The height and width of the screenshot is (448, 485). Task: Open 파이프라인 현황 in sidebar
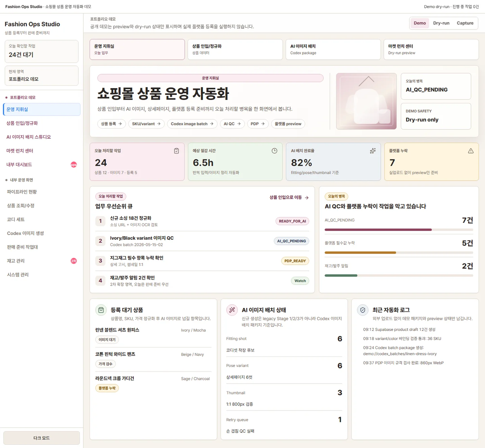click(42, 192)
